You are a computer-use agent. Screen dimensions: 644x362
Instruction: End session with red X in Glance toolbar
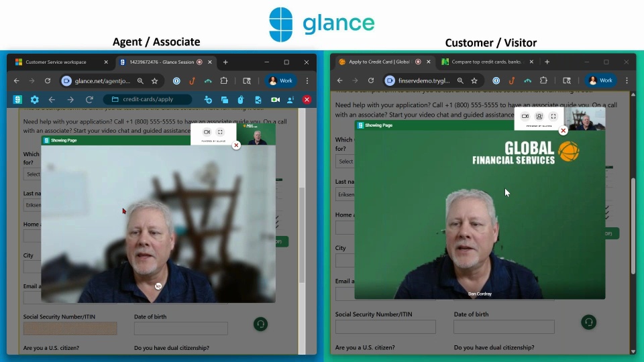point(307,99)
